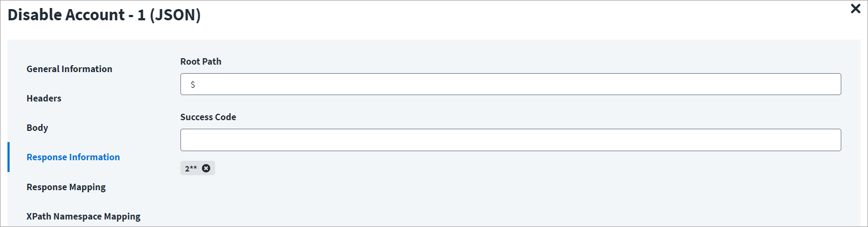
Task: Click the Disable Account - 1 (JSON) title
Action: (104, 15)
